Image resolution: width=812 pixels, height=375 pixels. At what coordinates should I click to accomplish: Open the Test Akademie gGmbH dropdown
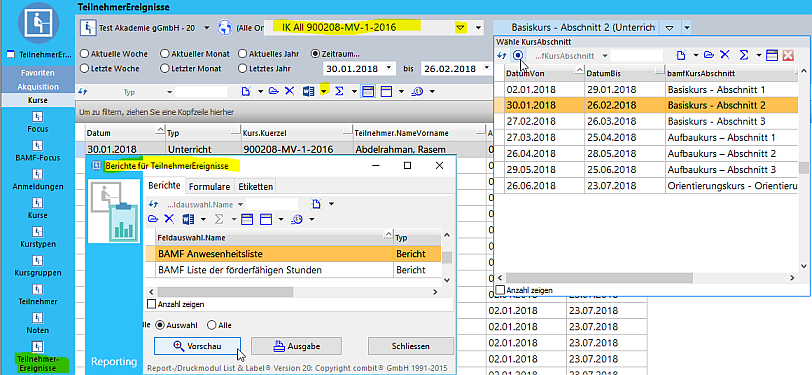point(206,27)
